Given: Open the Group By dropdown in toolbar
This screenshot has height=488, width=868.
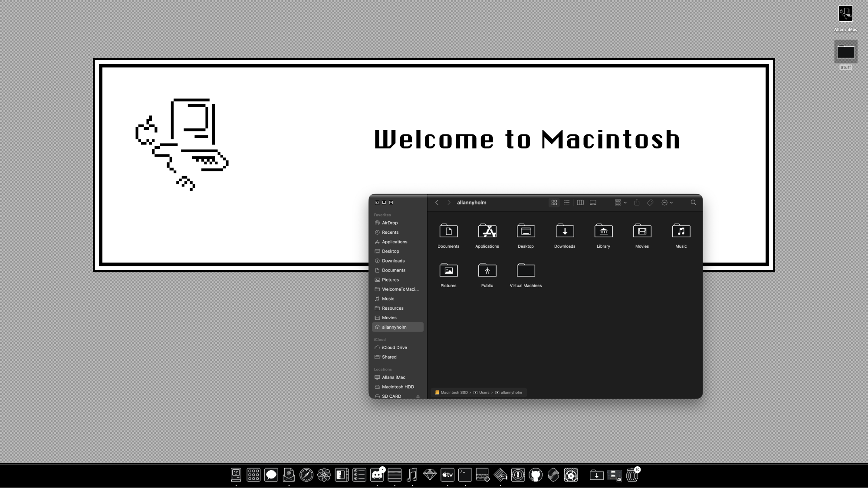Looking at the screenshot, I should click(621, 203).
